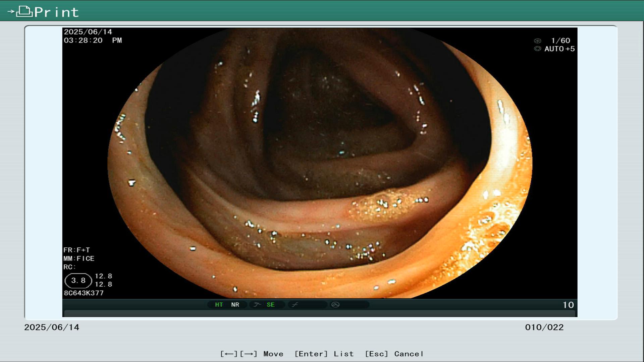Screen dimensions: 644x362
Task: Click the RC: label
Action: [69, 267]
